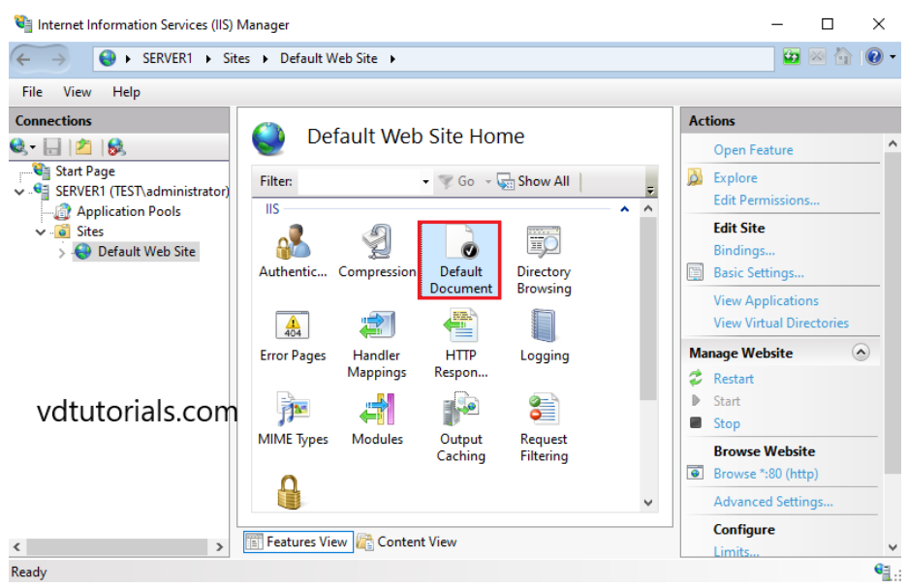This screenshot has width=908, height=588.
Task: Open MIME Types
Action: (293, 418)
